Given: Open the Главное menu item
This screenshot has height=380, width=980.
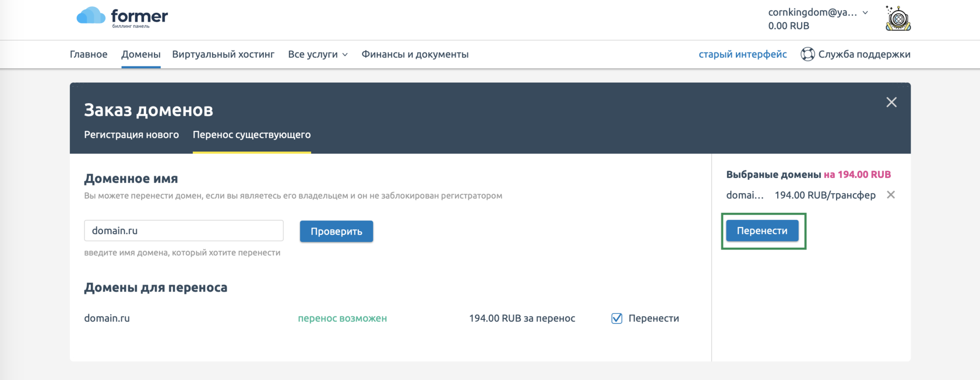Looking at the screenshot, I should (x=89, y=54).
